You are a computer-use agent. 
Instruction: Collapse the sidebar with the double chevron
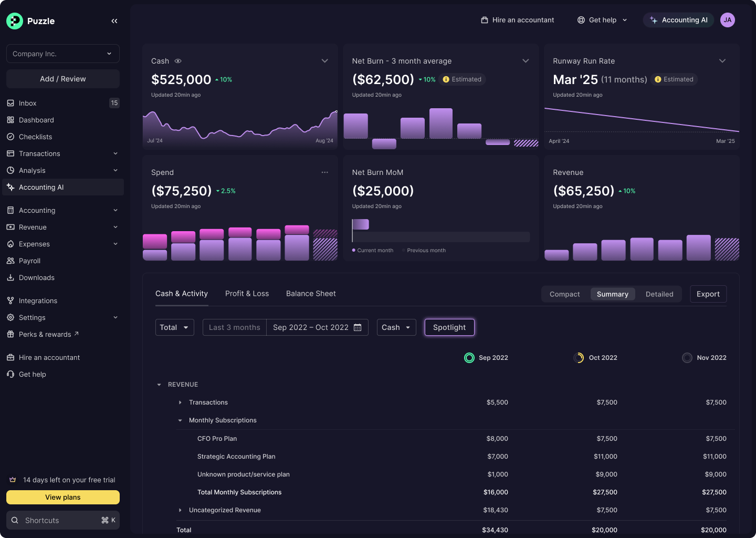click(x=114, y=21)
